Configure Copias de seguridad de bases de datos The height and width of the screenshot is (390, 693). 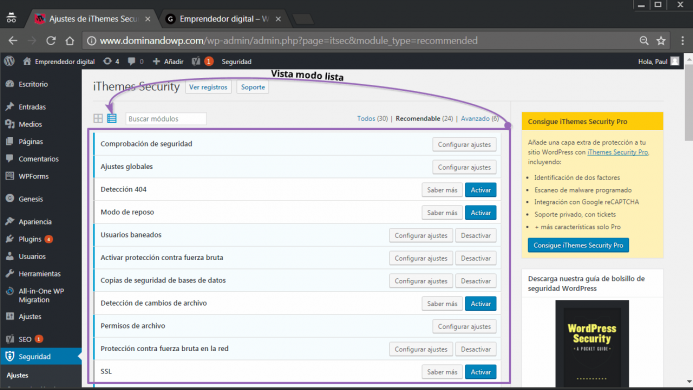pos(421,281)
